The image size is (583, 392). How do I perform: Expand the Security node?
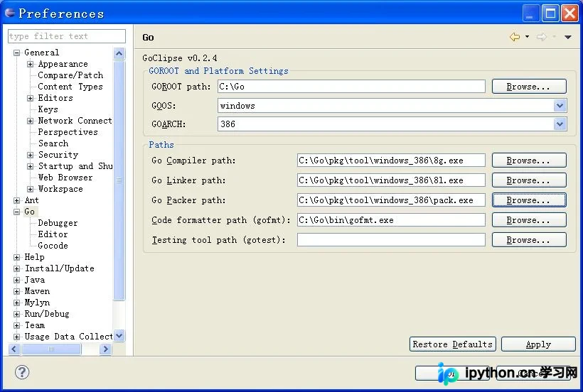click(30, 155)
